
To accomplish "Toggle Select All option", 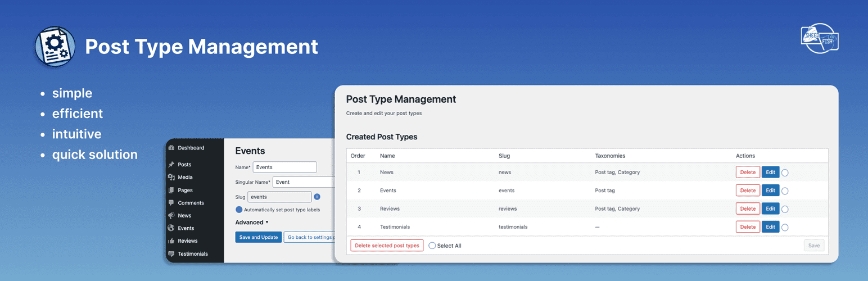I will pos(432,246).
